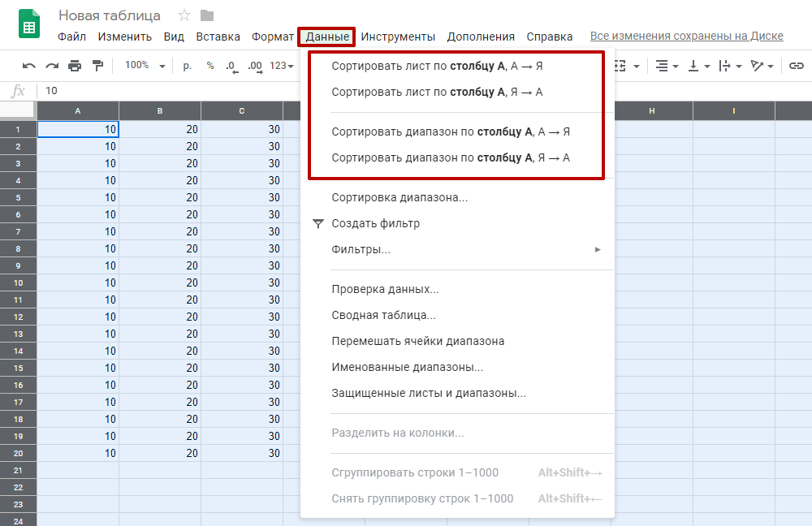This screenshot has height=526, width=812.
Task: Choose Сортировка диапазона...
Action: tap(457, 198)
